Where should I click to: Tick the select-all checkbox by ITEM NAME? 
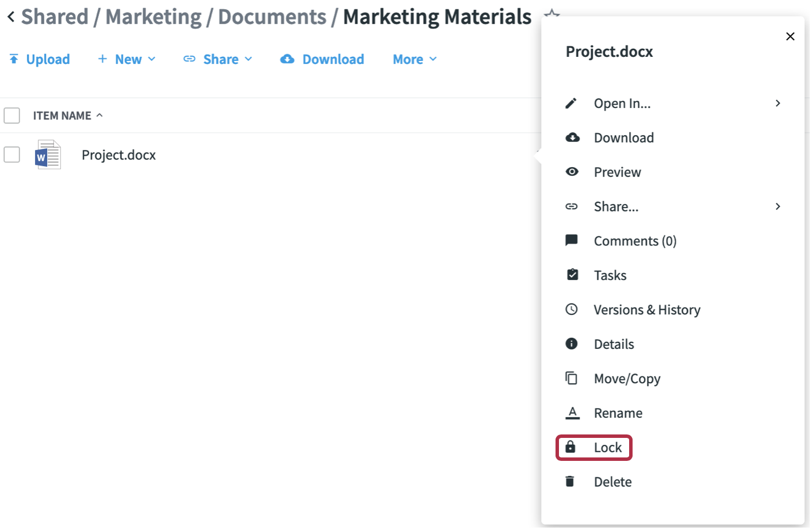point(12,116)
